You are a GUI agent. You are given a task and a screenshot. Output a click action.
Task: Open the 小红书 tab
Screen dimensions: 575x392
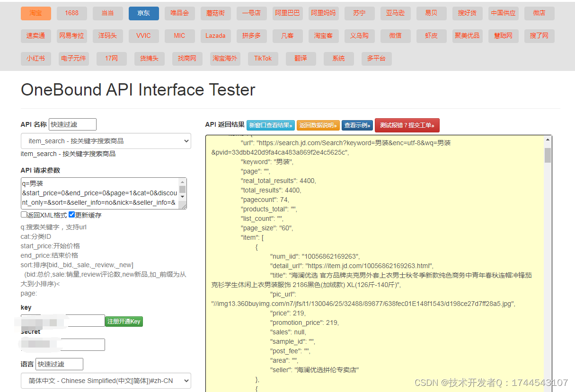point(36,59)
